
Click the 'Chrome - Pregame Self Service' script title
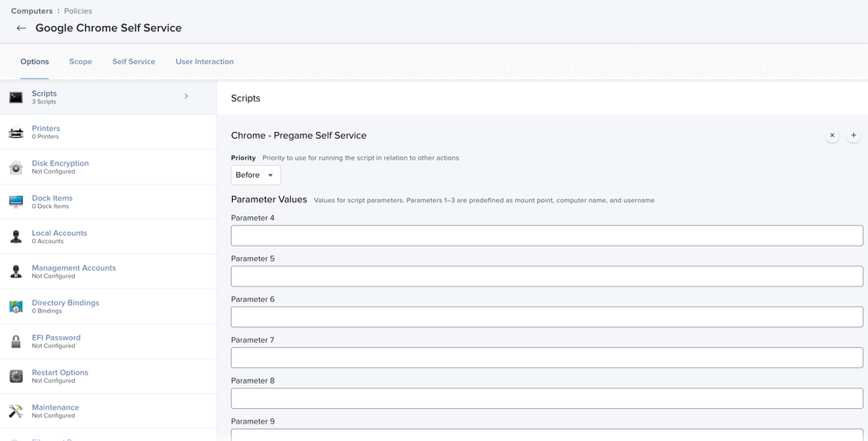pos(298,135)
